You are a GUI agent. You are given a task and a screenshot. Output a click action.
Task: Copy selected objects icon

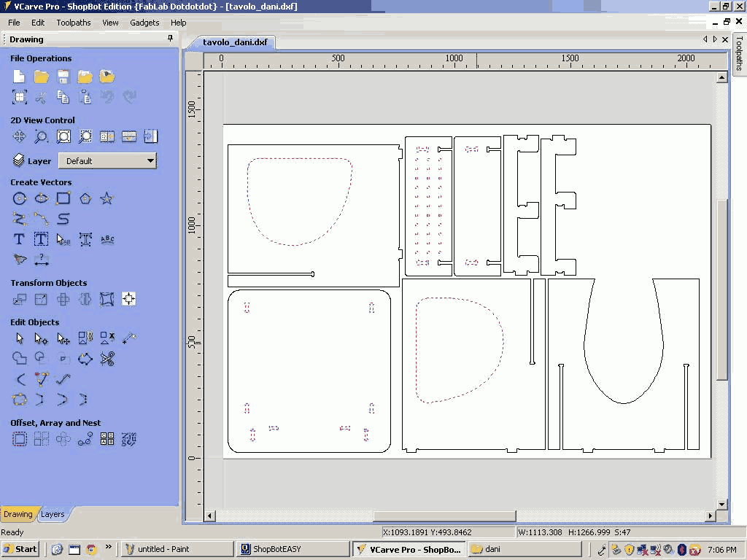pyautogui.click(x=63, y=97)
